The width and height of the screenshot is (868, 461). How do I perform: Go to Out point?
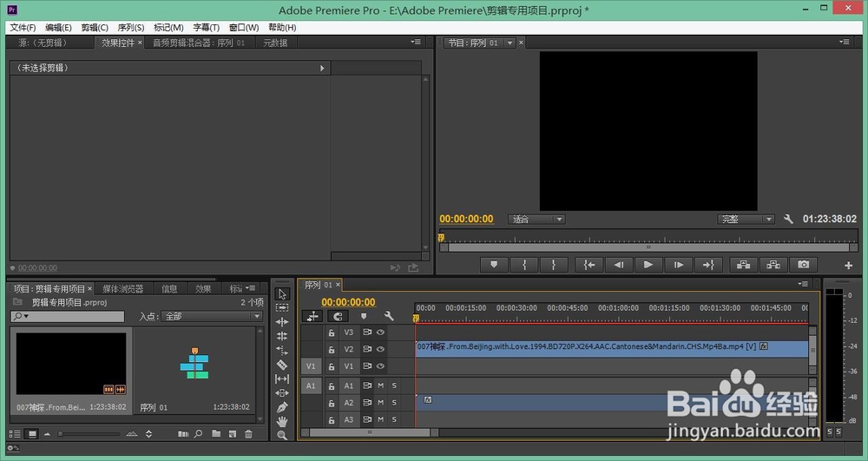pos(708,265)
